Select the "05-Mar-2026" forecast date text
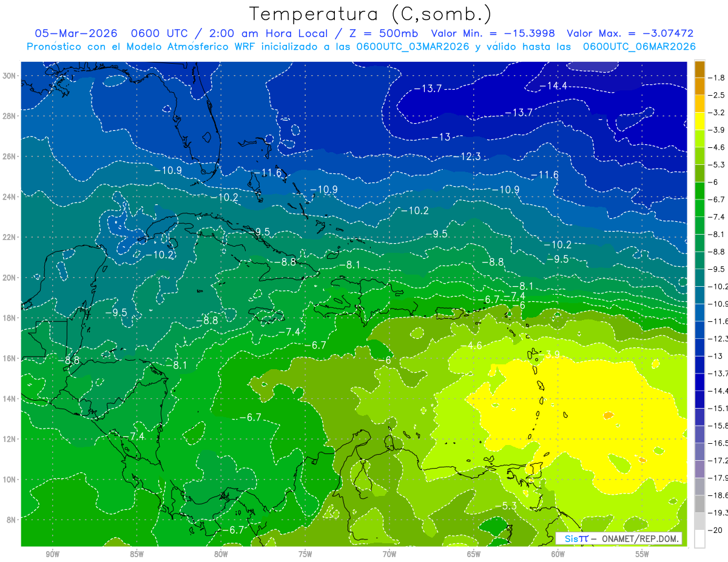This screenshot has width=728, height=562. point(76,33)
